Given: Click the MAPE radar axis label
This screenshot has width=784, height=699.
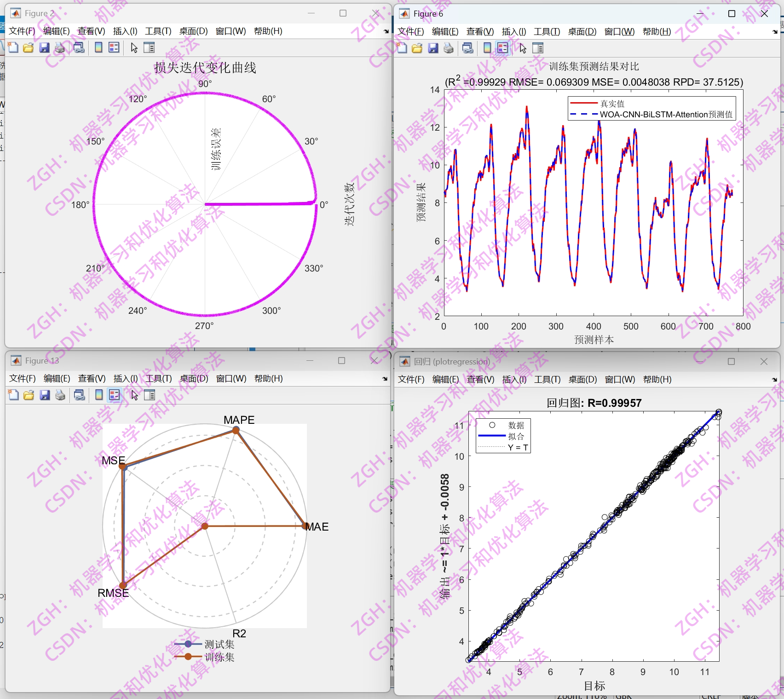Looking at the screenshot, I should tap(239, 420).
